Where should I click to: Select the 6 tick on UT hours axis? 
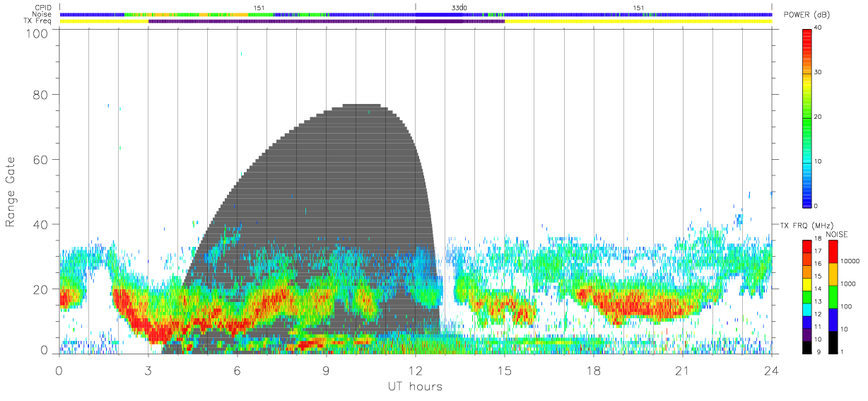coord(237,370)
